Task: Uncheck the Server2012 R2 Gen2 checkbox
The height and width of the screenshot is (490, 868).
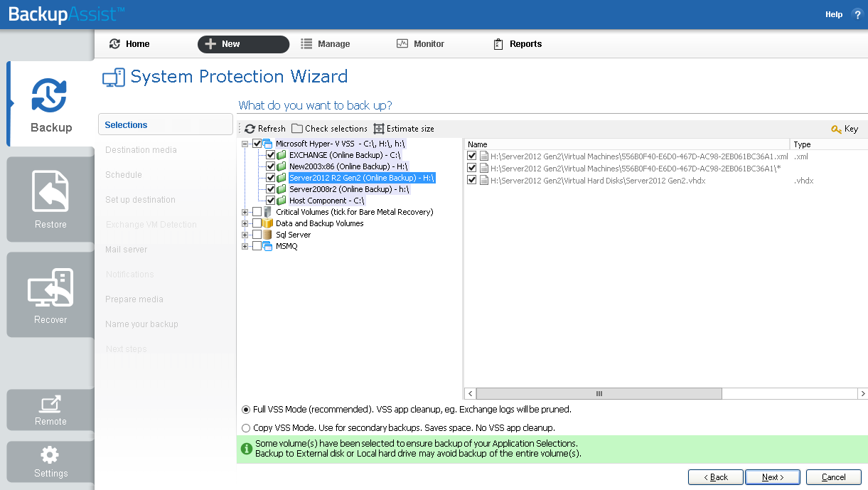Action: click(271, 178)
